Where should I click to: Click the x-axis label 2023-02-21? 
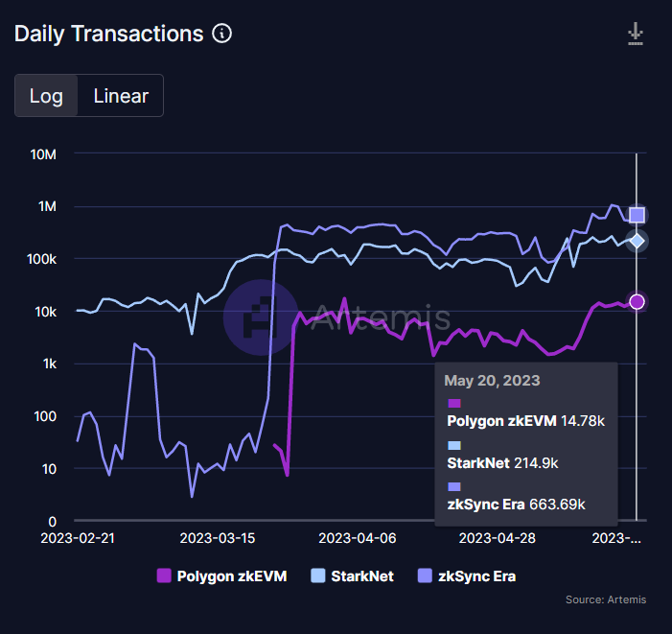coord(78,538)
